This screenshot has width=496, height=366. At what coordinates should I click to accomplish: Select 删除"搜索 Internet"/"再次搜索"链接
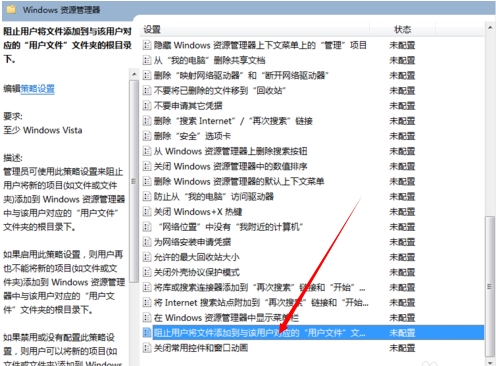233,121
